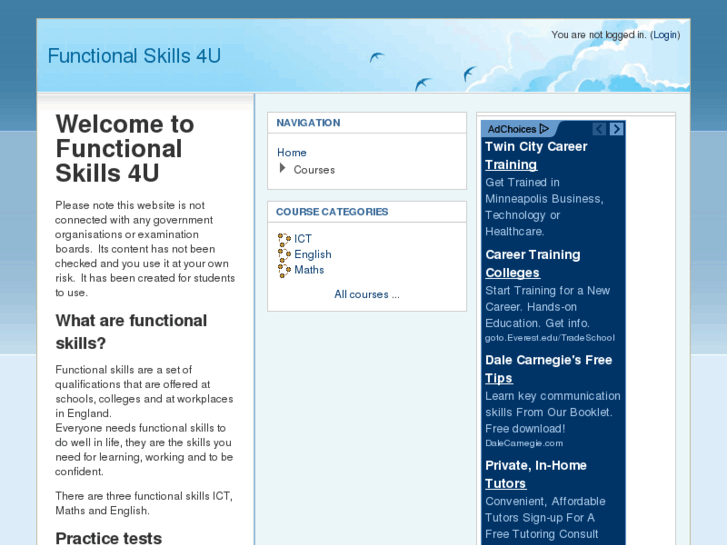Click 'Please note this website is not connected' paragraph

pyautogui.click(x=145, y=249)
